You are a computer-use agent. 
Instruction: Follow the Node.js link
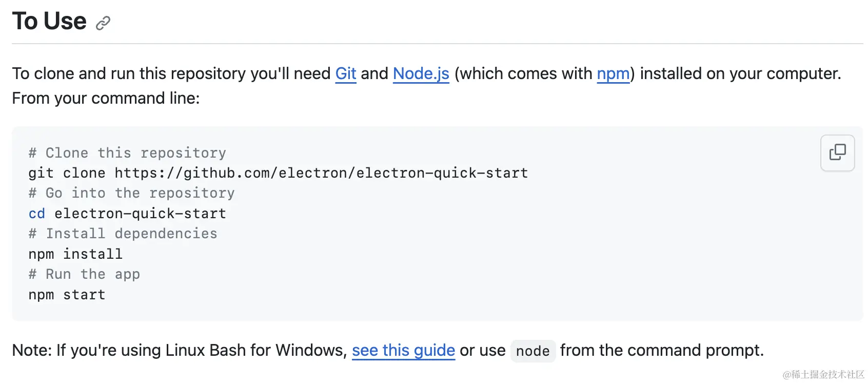[x=421, y=74]
